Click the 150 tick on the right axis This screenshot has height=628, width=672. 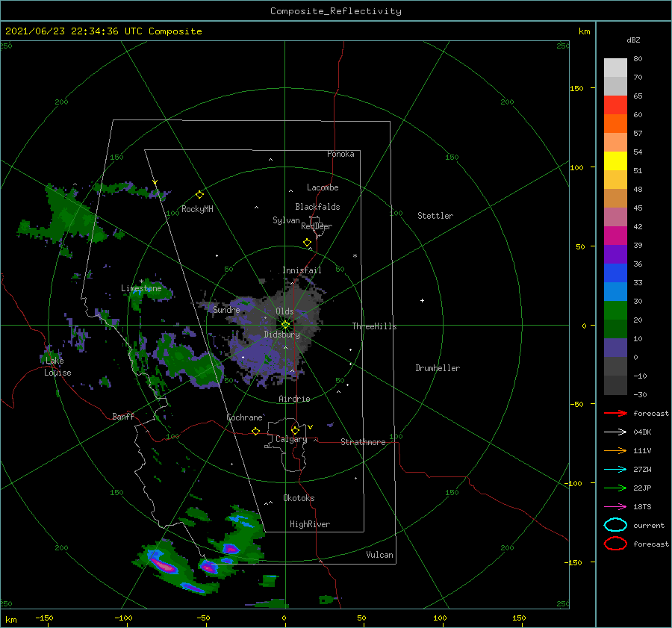click(x=576, y=88)
